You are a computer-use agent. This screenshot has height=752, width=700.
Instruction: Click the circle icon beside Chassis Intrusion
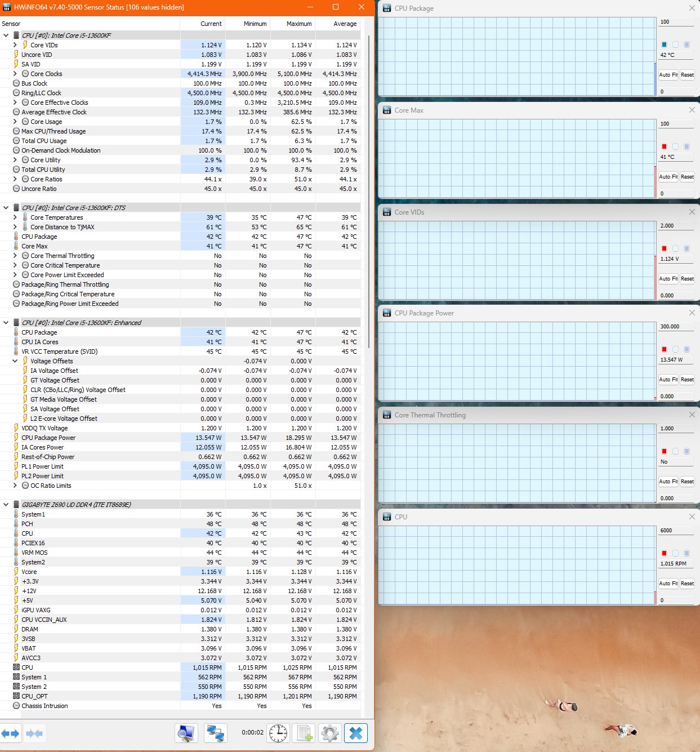(x=16, y=706)
